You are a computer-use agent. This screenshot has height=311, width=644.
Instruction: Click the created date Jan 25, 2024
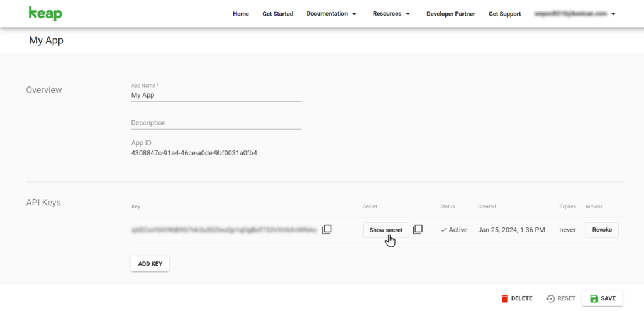(x=511, y=230)
